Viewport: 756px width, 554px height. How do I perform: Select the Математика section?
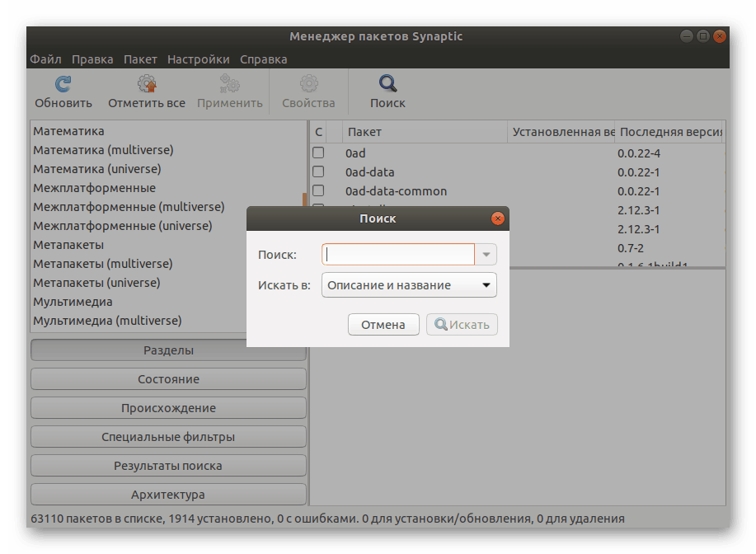click(68, 131)
